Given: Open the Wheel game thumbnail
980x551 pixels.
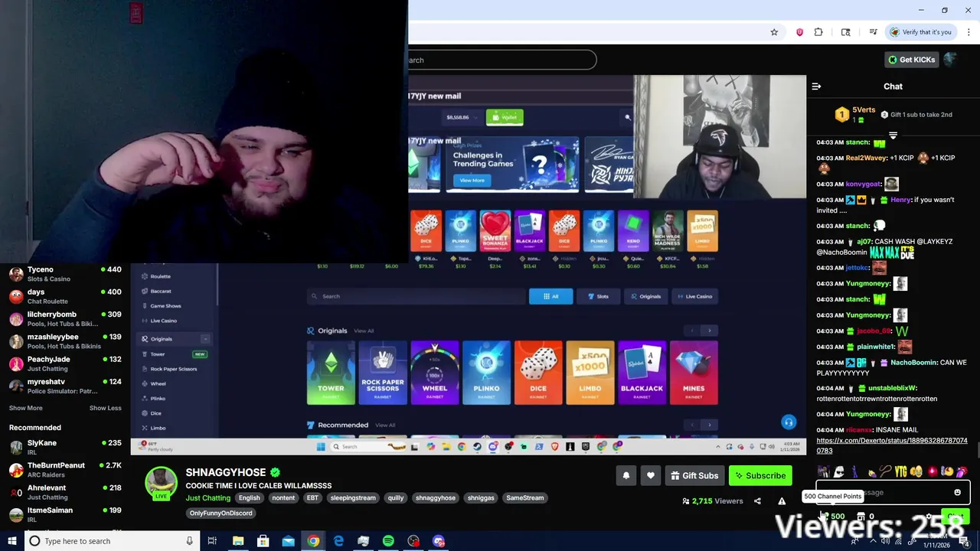Looking at the screenshot, I should pos(434,373).
